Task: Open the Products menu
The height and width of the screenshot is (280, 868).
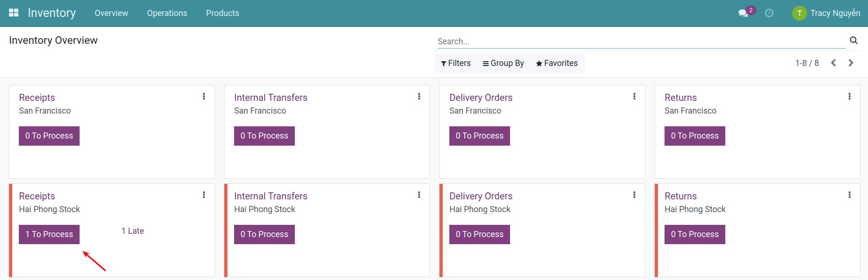Action: [x=222, y=13]
